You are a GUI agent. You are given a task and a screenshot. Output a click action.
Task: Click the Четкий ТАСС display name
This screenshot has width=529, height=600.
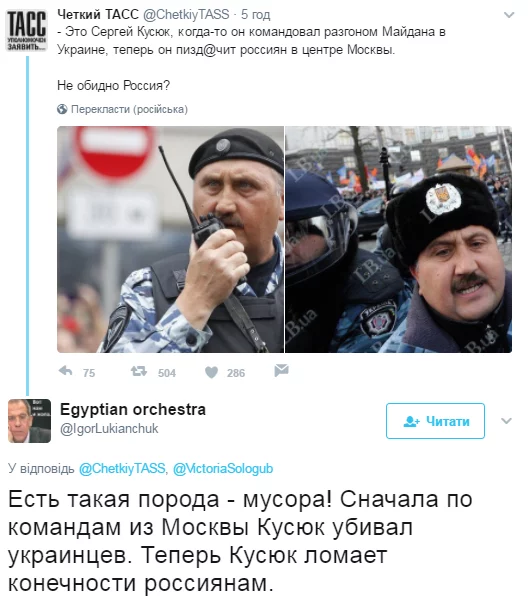(x=98, y=15)
